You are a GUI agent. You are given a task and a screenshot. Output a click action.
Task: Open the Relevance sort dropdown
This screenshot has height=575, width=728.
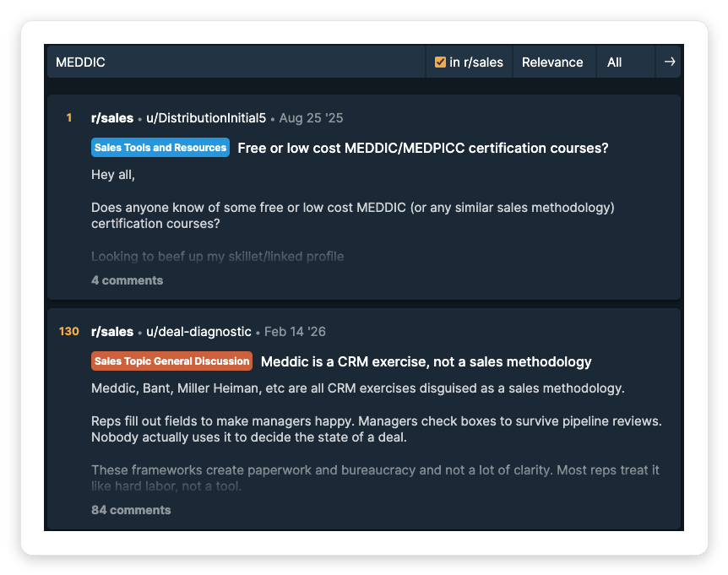click(554, 62)
